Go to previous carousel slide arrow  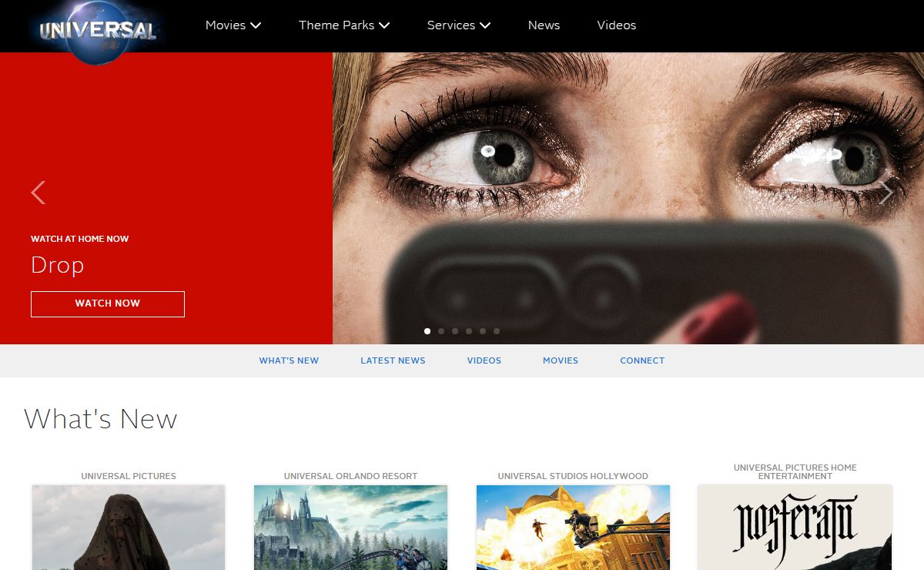click(x=38, y=193)
